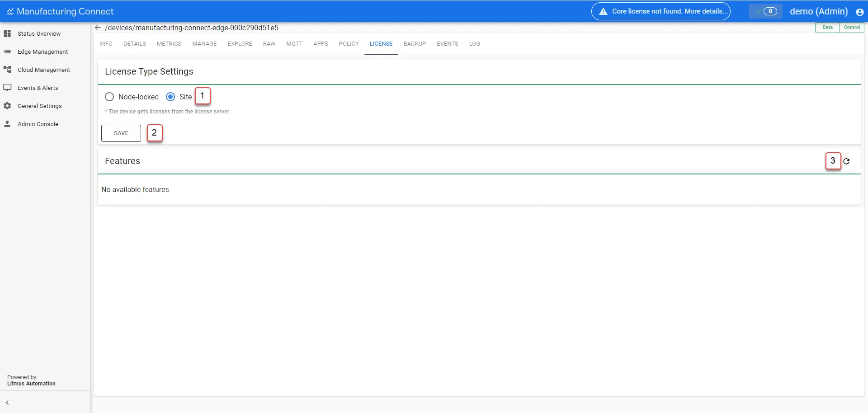Collapse the sidebar with the chevron
This screenshot has width=868, height=413.
(7, 403)
